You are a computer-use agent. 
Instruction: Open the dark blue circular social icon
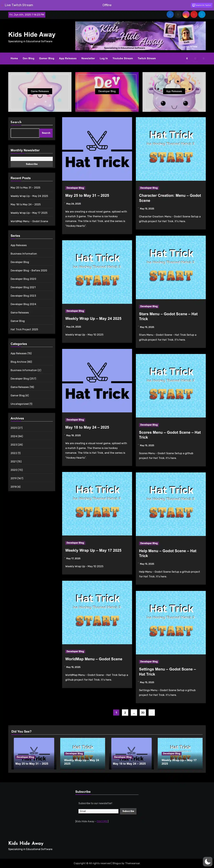[170, 14]
